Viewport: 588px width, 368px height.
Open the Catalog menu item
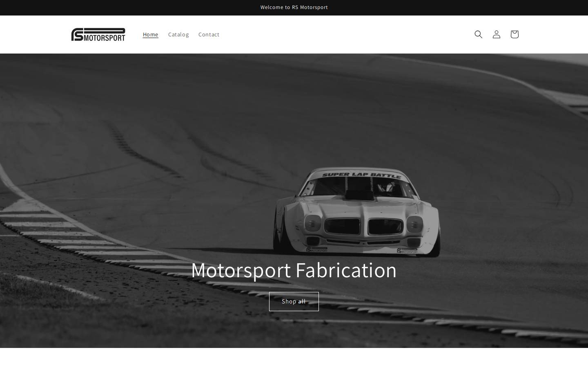[178, 34]
